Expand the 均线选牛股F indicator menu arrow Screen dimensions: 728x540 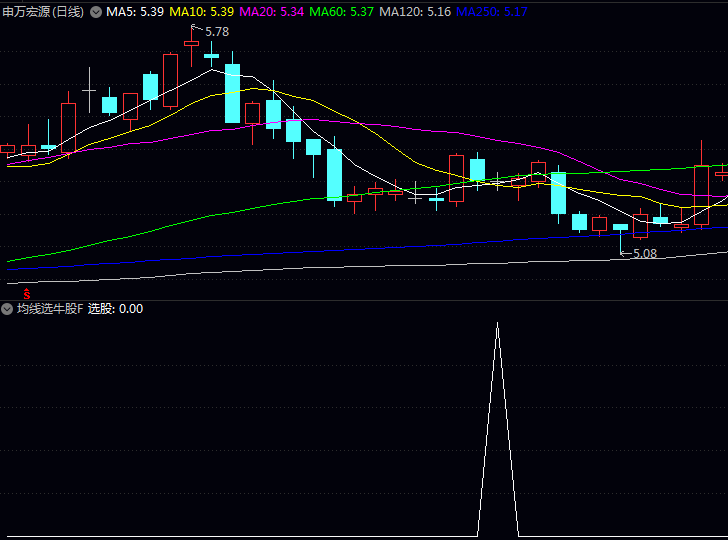click(x=8, y=309)
